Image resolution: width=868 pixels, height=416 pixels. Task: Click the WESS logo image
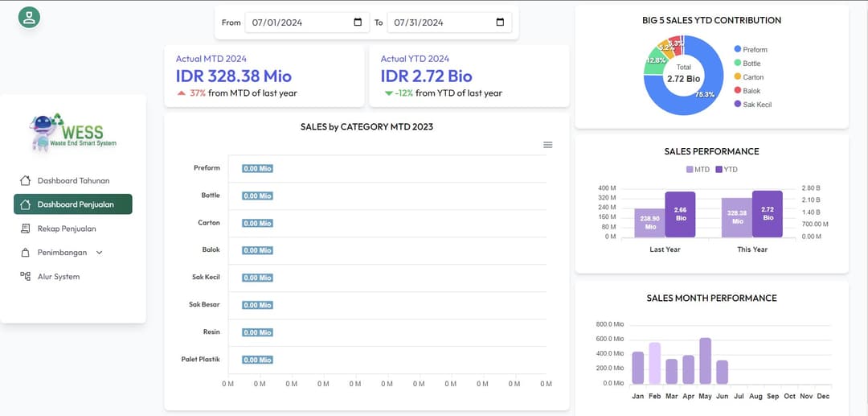(x=72, y=131)
